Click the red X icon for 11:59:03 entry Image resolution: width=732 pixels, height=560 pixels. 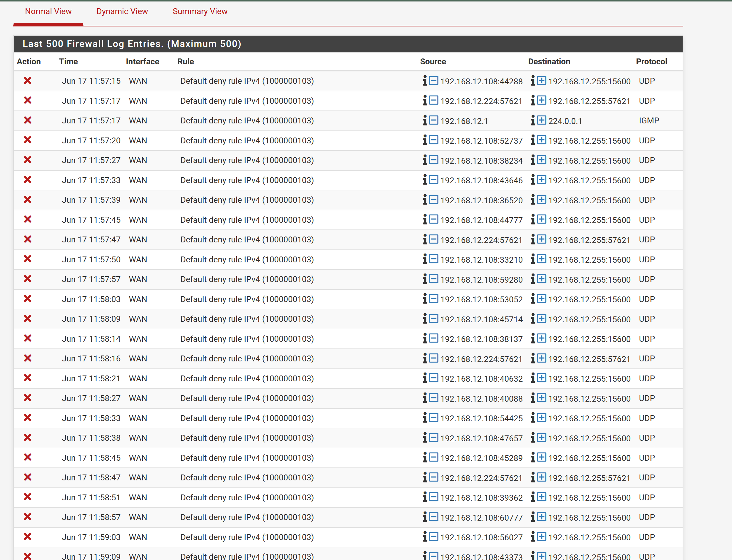click(28, 537)
